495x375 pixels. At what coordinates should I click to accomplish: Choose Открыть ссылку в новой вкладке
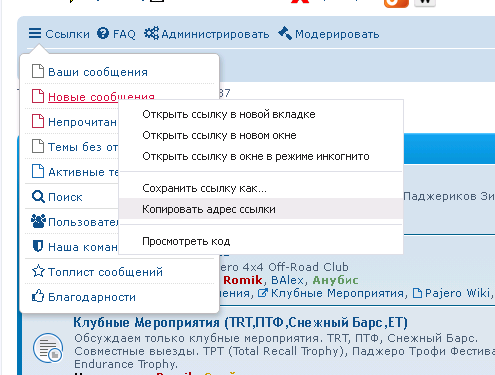coord(261,114)
